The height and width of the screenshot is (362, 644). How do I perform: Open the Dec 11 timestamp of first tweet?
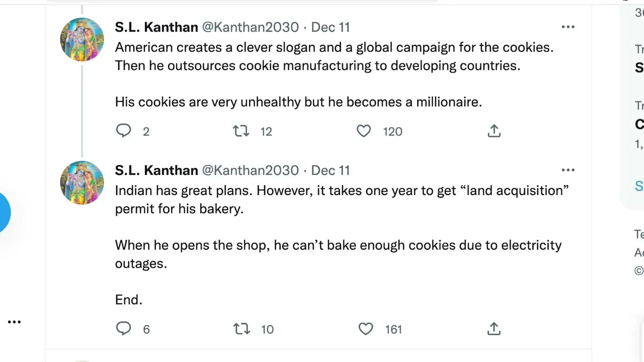(x=331, y=27)
